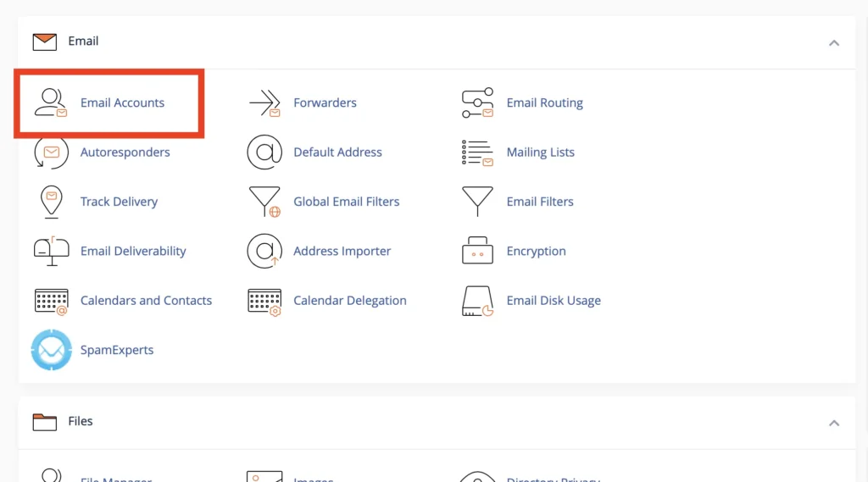Click the Files section folder icon
868x482 pixels.
click(44, 422)
